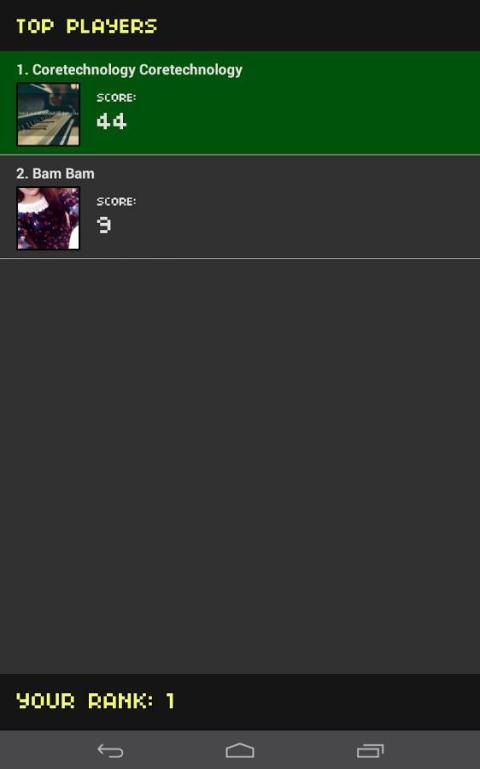This screenshot has width=480, height=769.
Task: Open Coretechnology's piano avatar thumbnail
Action: pos(48,114)
